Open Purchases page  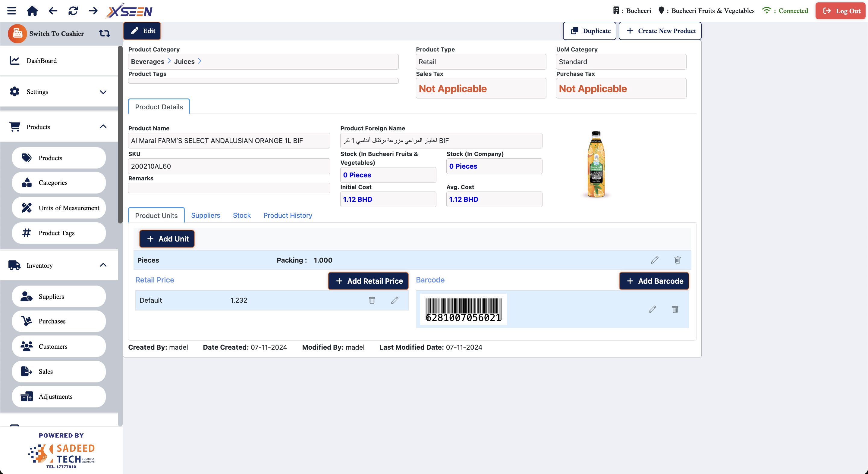[x=59, y=321]
